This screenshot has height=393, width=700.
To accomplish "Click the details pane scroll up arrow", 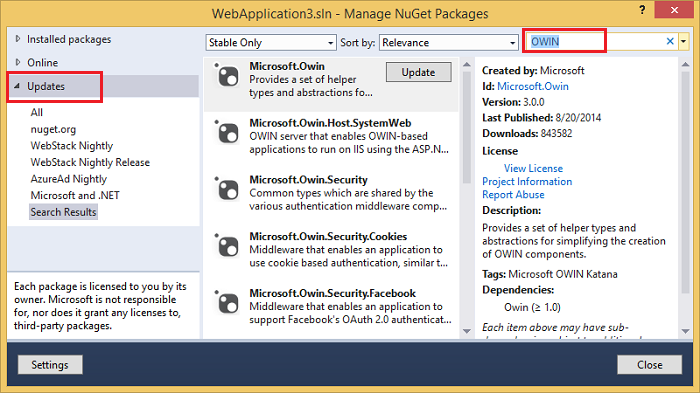I will pos(685,65).
